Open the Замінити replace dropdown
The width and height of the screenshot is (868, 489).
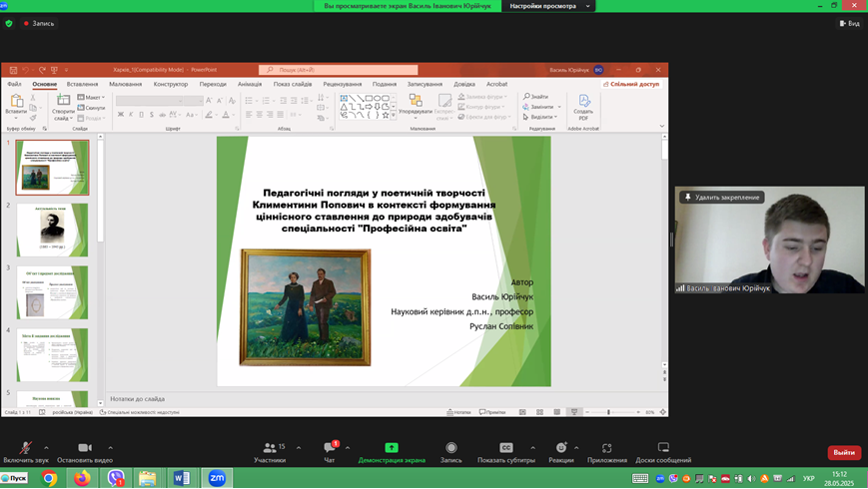(x=542, y=107)
